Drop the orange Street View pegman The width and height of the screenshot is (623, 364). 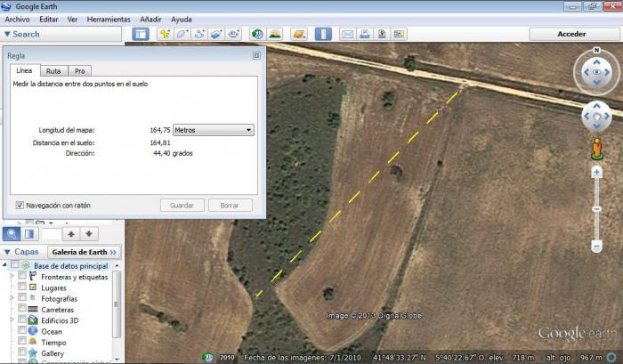[597, 150]
